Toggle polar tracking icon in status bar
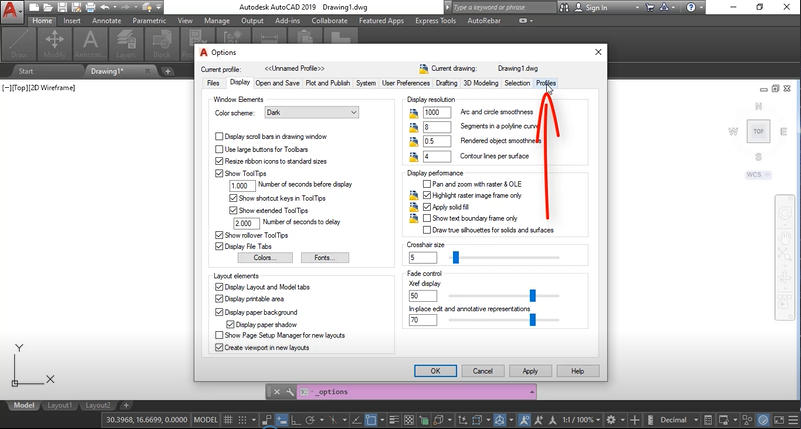This screenshot has width=801, height=429. click(310, 420)
